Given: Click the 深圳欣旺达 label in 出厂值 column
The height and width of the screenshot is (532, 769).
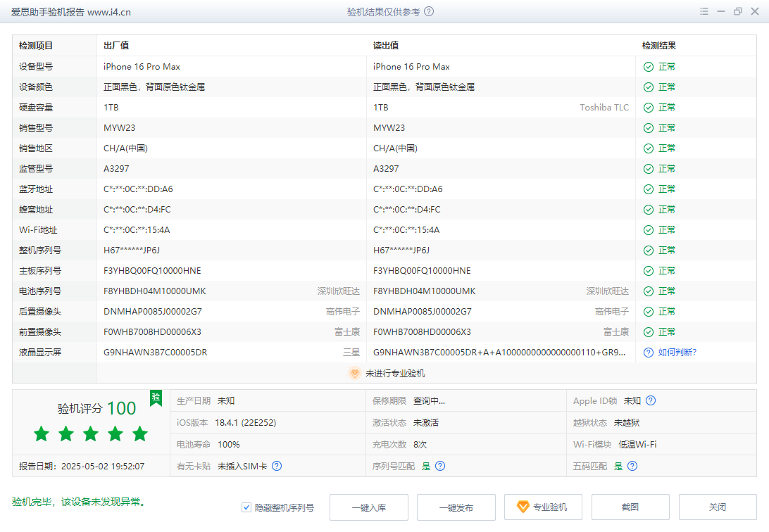Looking at the screenshot, I should (x=339, y=291).
